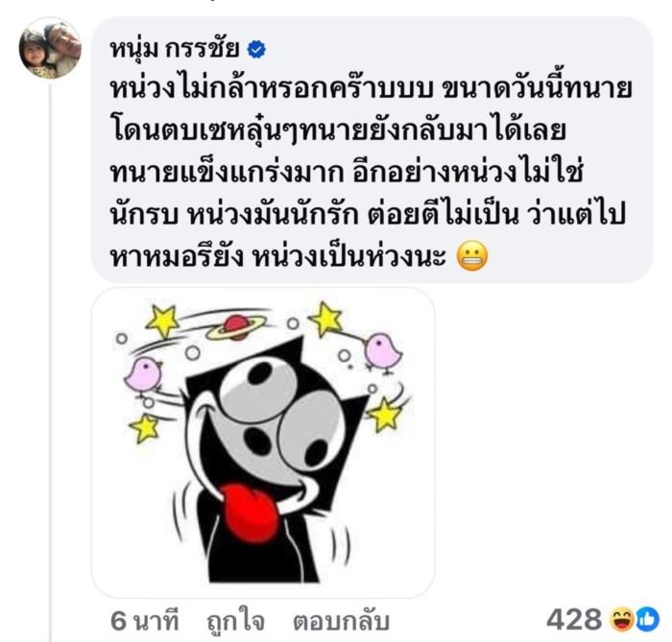Select the grey comment text bubble
The image size is (672, 642).
coord(372,150)
